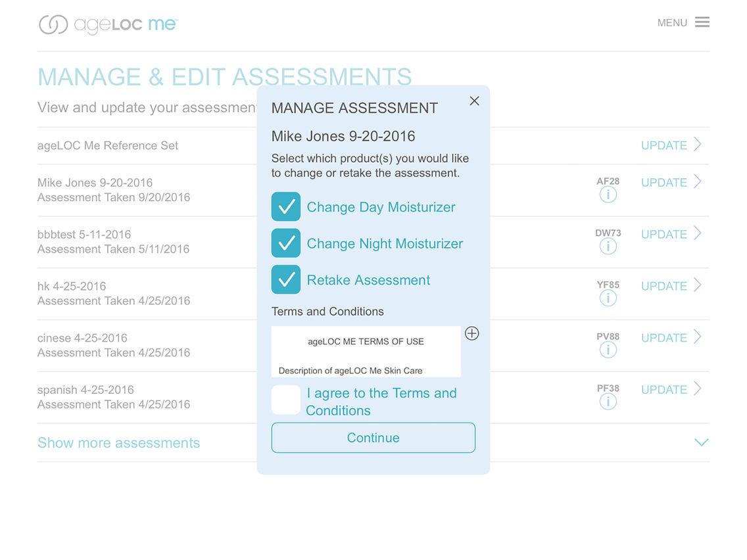Open info for assessment code DW73
This screenshot has width=747, height=560.
click(x=608, y=246)
